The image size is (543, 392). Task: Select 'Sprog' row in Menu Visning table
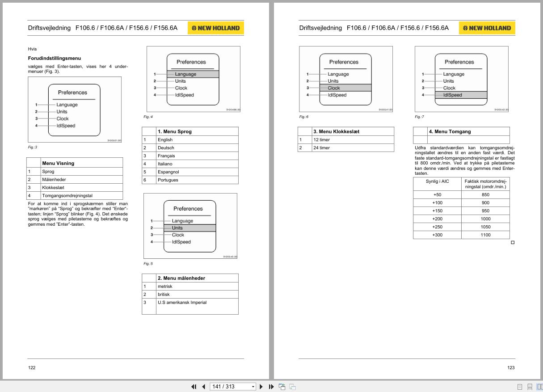coord(75,171)
